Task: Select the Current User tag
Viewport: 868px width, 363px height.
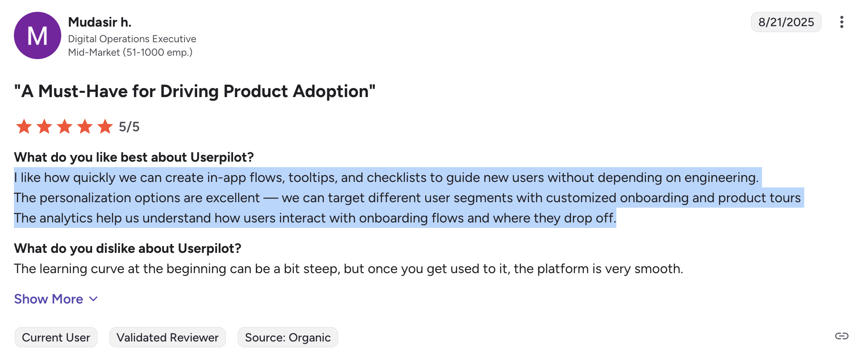Action: (56, 337)
